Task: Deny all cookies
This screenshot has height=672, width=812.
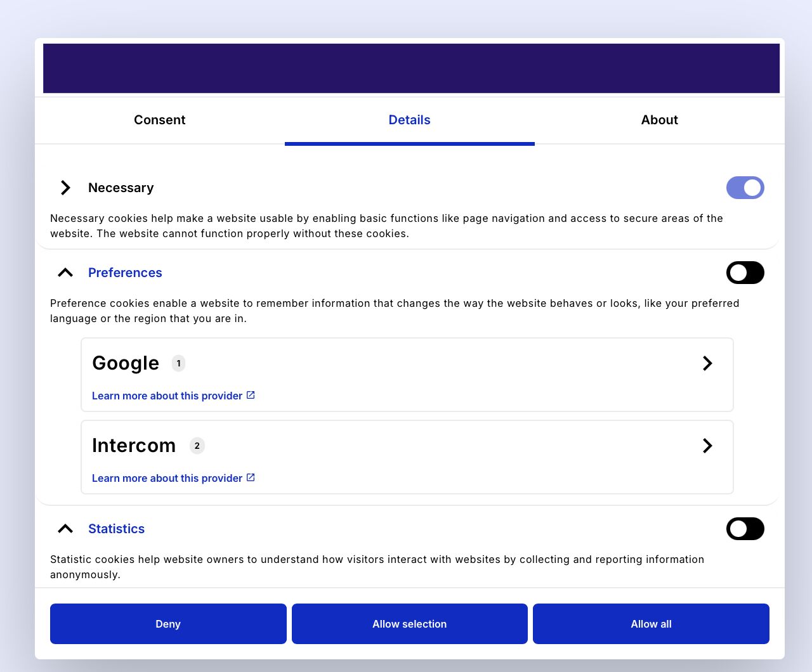Action: (168, 624)
